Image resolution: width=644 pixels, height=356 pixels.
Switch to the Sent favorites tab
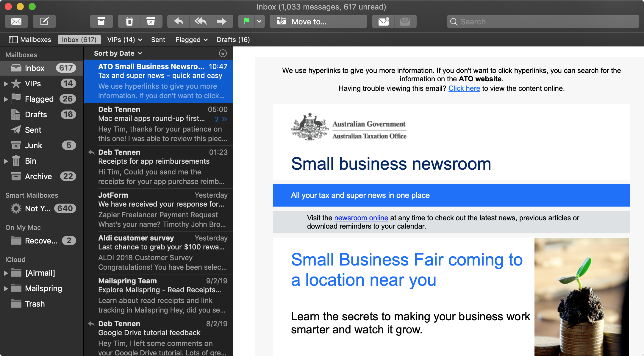pyautogui.click(x=158, y=40)
